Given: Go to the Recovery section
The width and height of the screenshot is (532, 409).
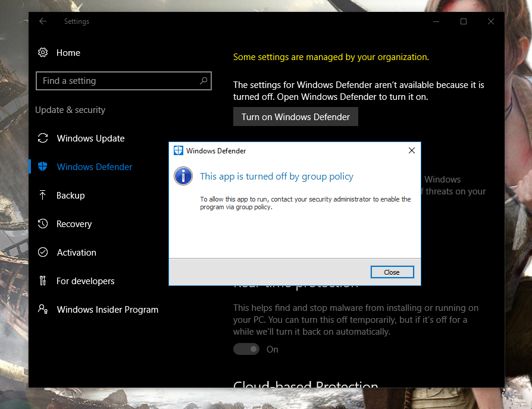Looking at the screenshot, I should click(x=74, y=224).
